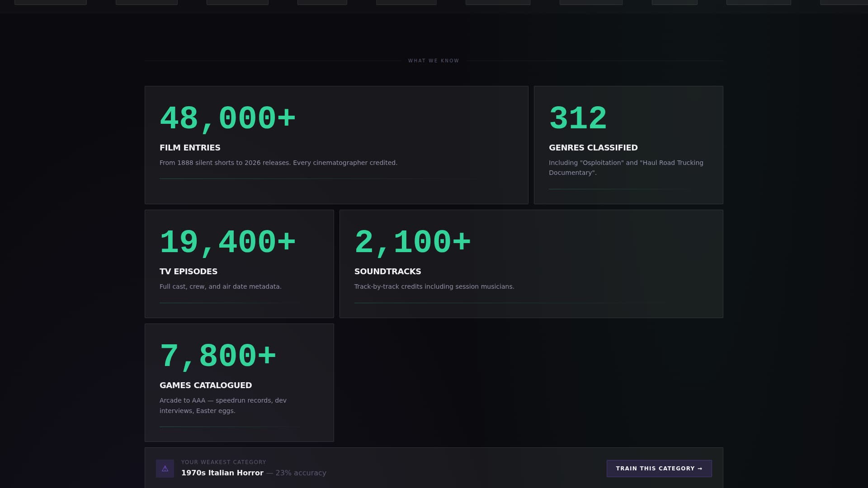
Task: Click the 'YOUR WEAKEST CATEGORY' label
Action: click(224, 462)
